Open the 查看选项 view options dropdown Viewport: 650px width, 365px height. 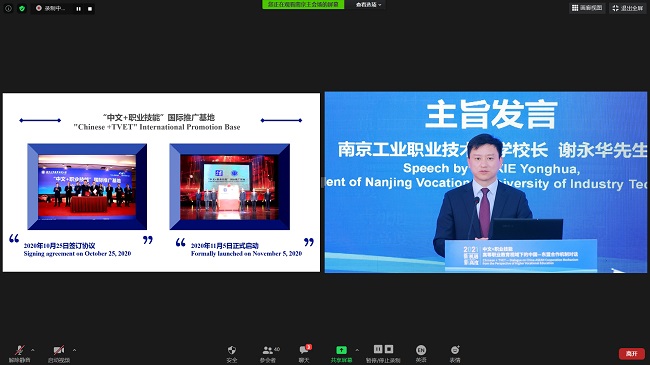pos(369,5)
